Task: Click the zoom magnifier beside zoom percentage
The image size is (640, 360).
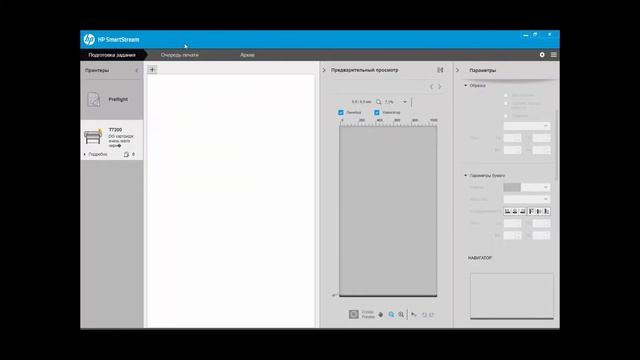Action: pyautogui.click(x=378, y=102)
